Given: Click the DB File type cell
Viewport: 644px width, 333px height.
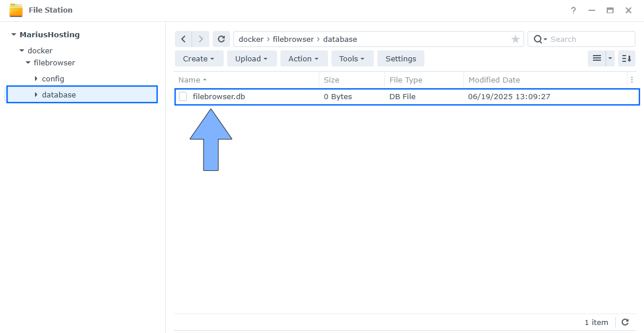Looking at the screenshot, I should (x=403, y=96).
